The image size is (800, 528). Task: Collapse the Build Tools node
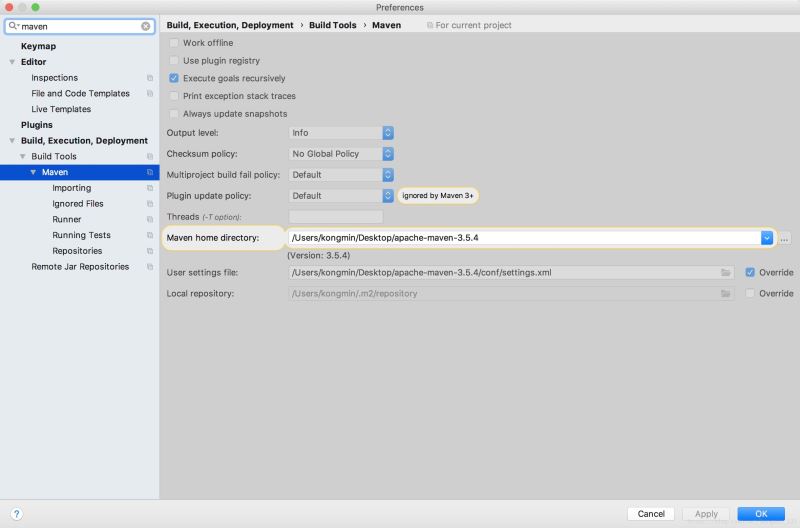pyautogui.click(x=22, y=157)
